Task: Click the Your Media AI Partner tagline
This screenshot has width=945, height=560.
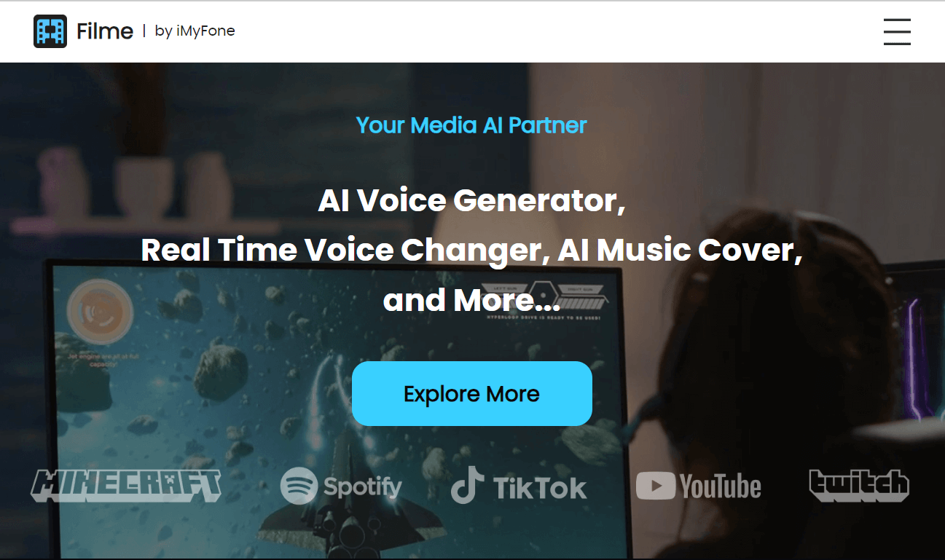Action: pos(471,125)
